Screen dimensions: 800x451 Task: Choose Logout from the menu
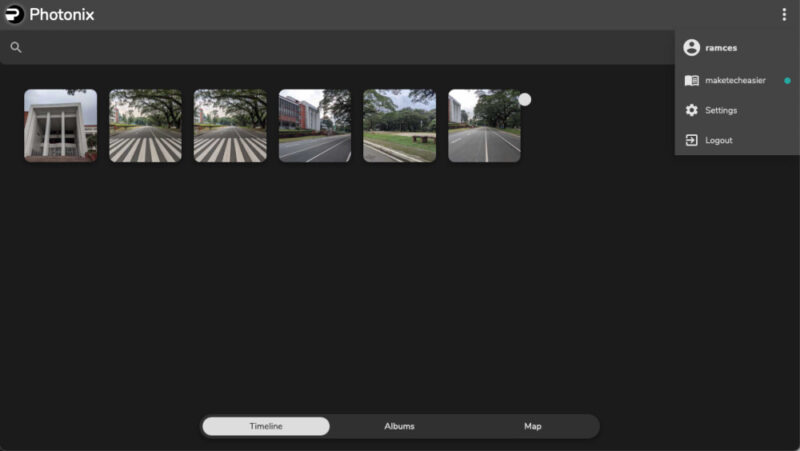pos(737,140)
